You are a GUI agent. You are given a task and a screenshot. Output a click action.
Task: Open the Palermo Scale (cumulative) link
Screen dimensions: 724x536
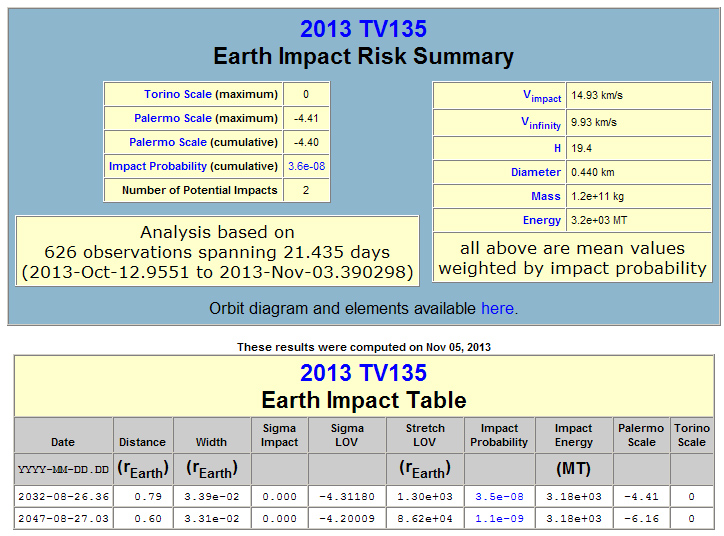pyautogui.click(x=168, y=142)
